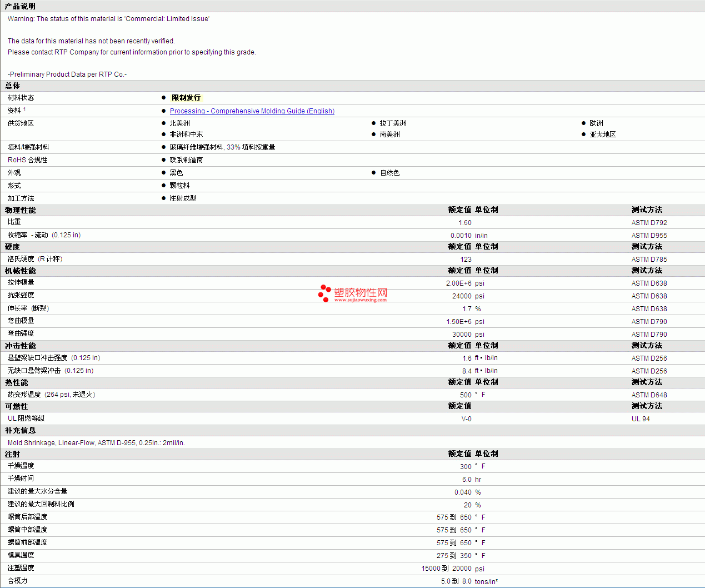Click ASTM D955 test method

coord(649,236)
